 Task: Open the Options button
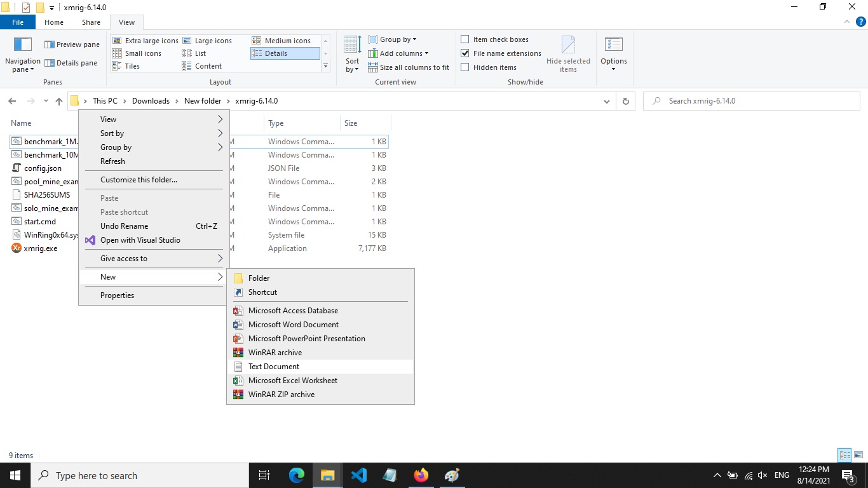[614, 55]
